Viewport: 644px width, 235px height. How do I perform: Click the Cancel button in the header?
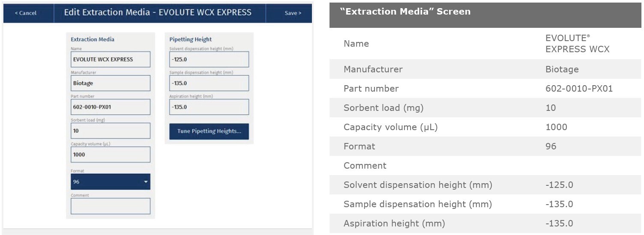tap(26, 13)
